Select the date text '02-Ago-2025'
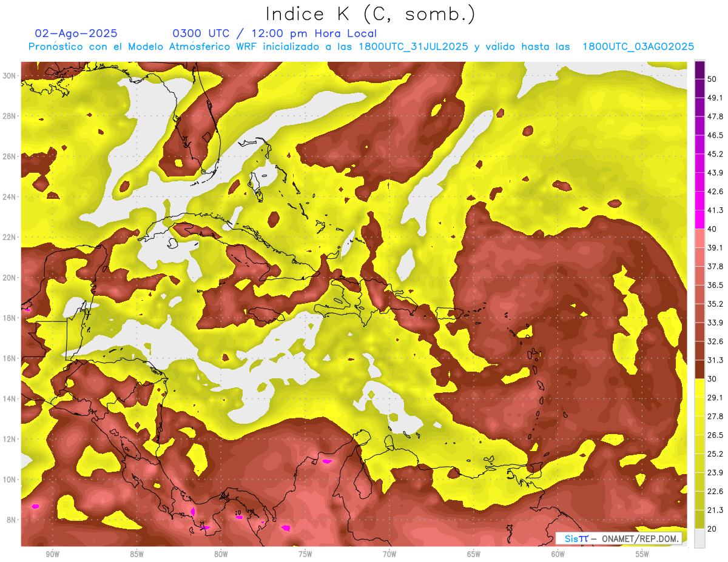Viewport: 728px width, 562px height. tap(76, 33)
